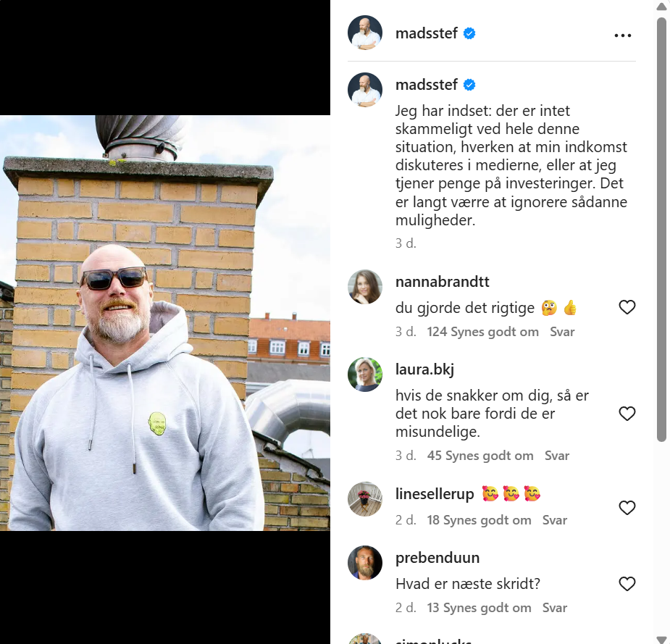
Task: Reply to laura.bkj's comment via Svar
Action: pyautogui.click(x=557, y=456)
